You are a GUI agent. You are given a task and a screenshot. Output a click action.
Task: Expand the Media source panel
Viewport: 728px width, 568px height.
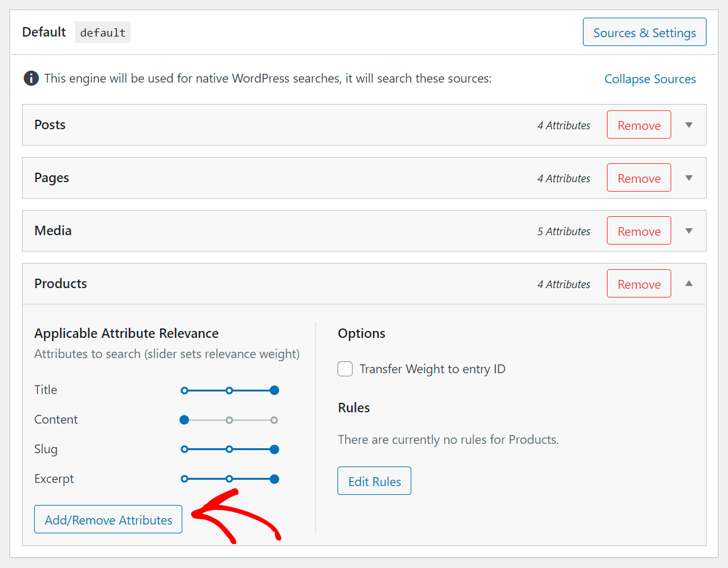688,230
